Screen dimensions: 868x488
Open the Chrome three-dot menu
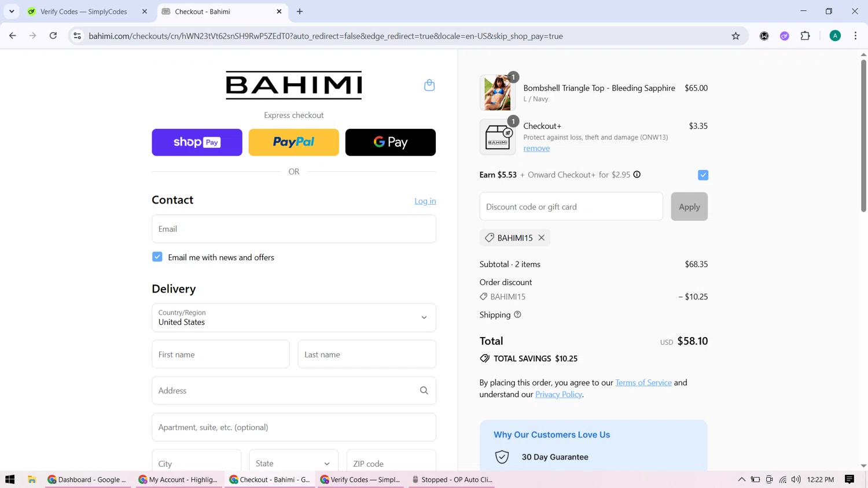tap(856, 36)
